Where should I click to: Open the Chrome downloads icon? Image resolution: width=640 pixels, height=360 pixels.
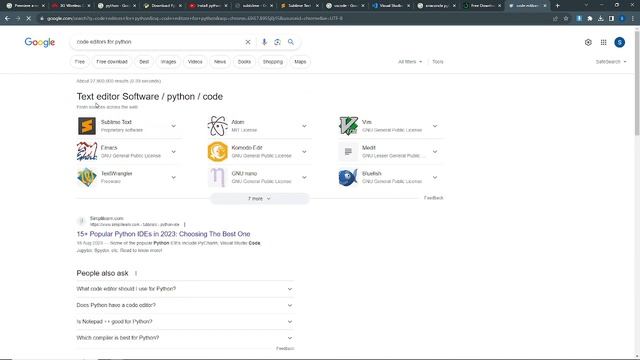coord(600,18)
